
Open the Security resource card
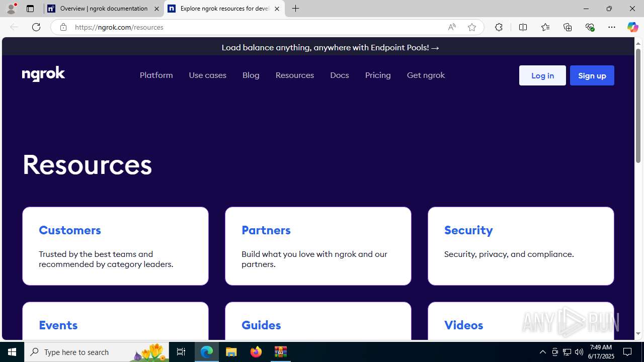(521, 246)
